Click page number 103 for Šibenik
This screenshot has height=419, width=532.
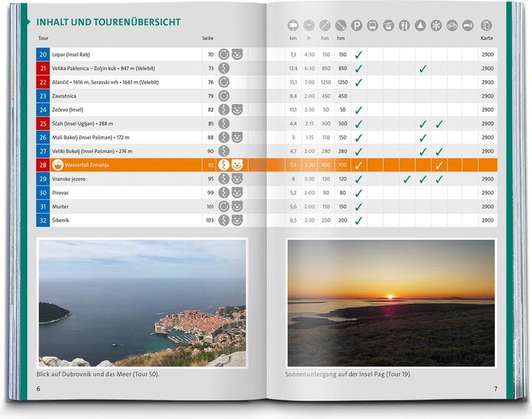[210, 220]
